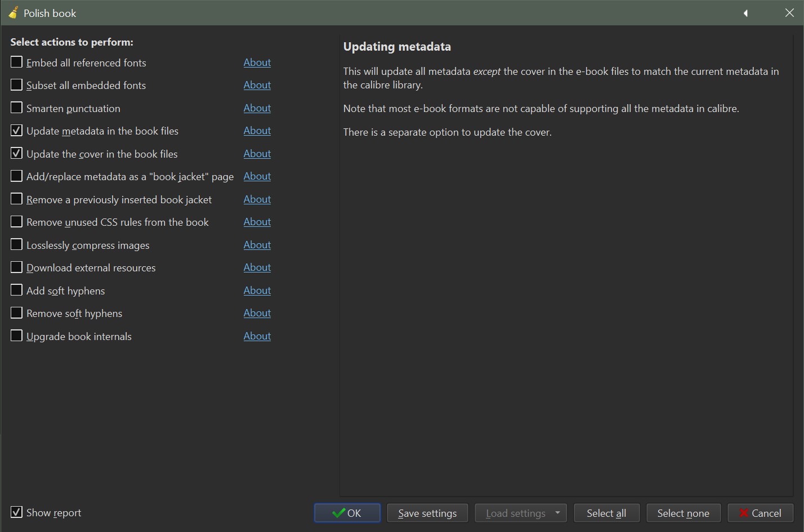View About for Download external resources
The width and height of the screenshot is (804, 532).
[257, 267]
